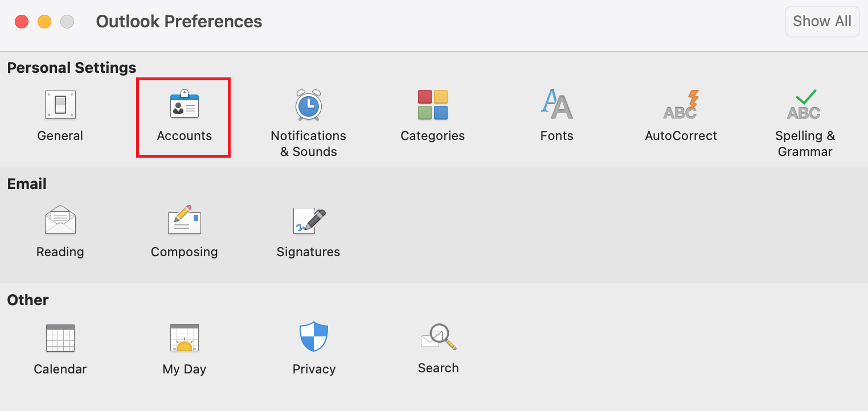Open the Signatures preferences

point(308,221)
